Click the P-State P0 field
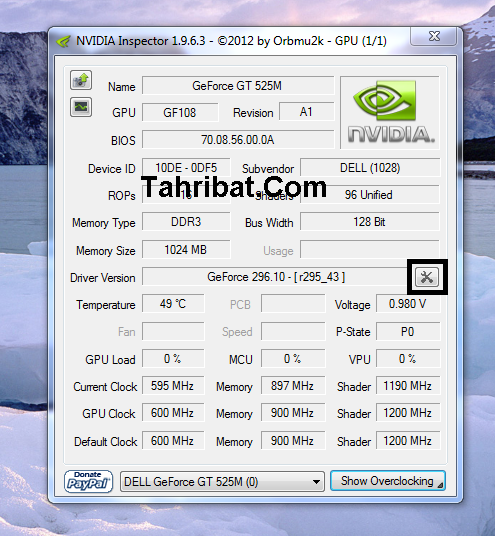 click(408, 331)
